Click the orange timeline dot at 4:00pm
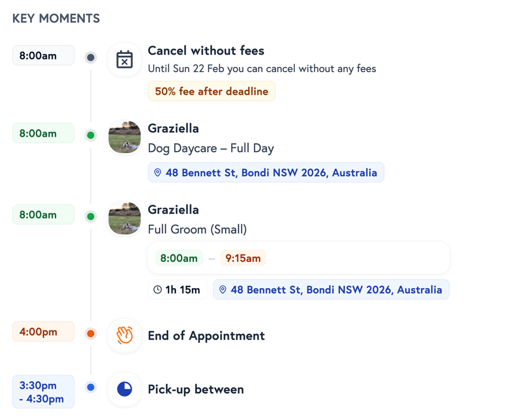 tap(91, 333)
